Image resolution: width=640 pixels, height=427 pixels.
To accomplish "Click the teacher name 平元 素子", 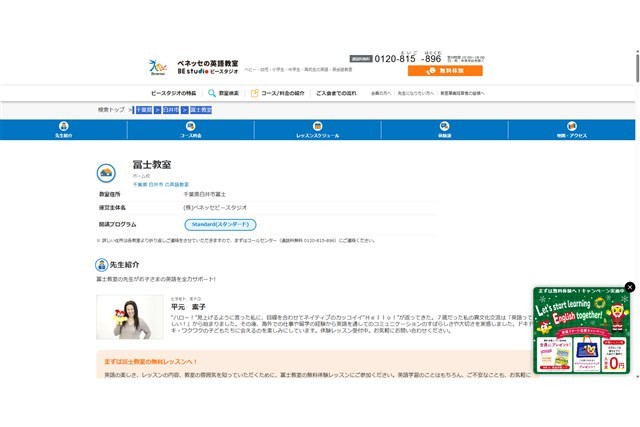I will 188,307.
